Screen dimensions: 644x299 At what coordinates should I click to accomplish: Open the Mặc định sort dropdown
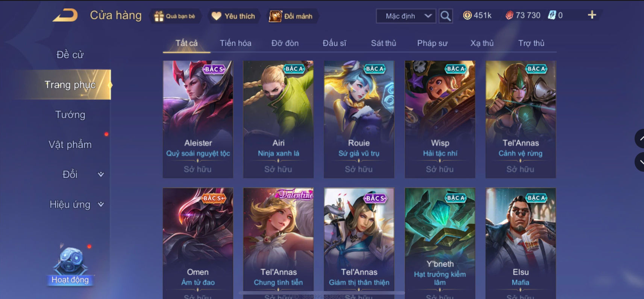point(406,16)
